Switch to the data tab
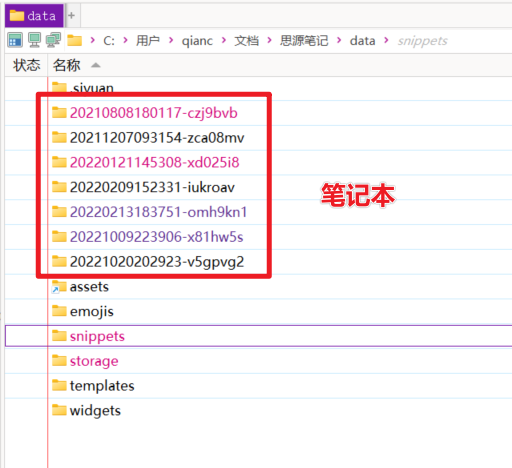 tap(34, 16)
